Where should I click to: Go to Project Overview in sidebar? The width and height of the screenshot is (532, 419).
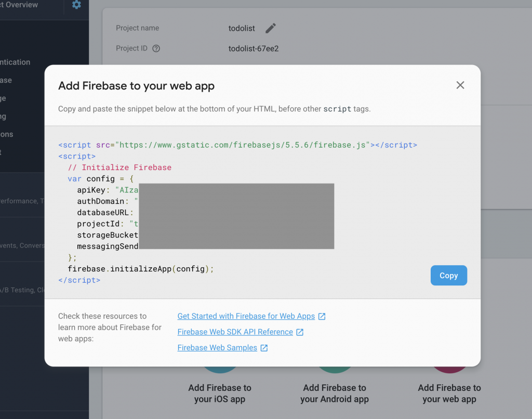[x=21, y=5]
